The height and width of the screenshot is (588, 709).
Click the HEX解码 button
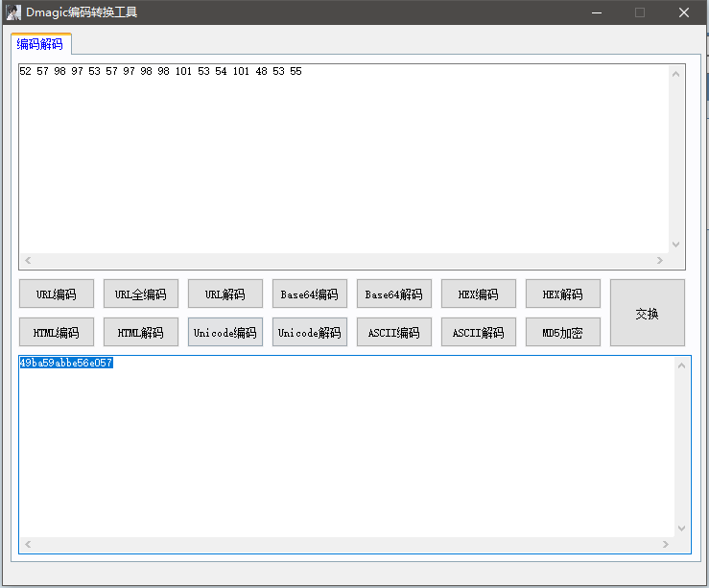pos(563,294)
